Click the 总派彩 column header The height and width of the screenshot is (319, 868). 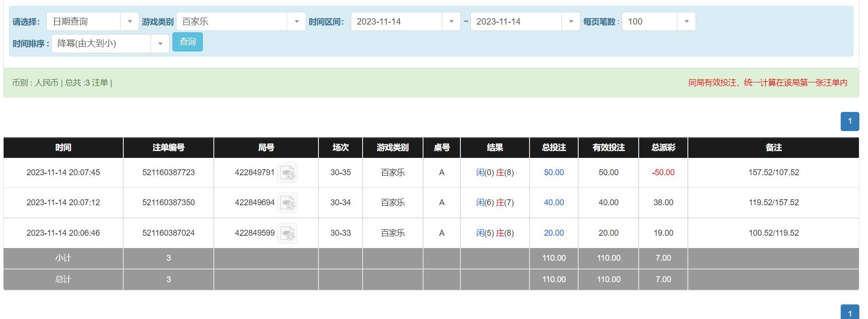(x=663, y=147)
